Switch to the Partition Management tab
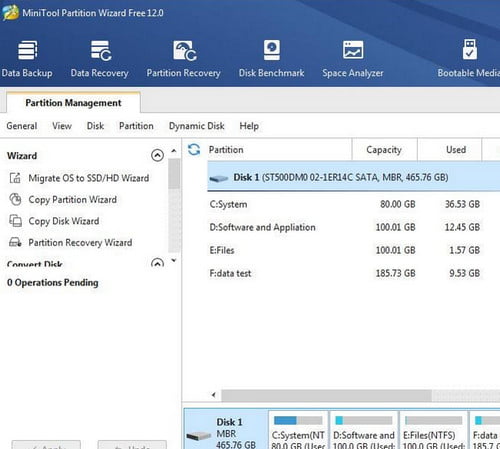 (x=73, y=103)
